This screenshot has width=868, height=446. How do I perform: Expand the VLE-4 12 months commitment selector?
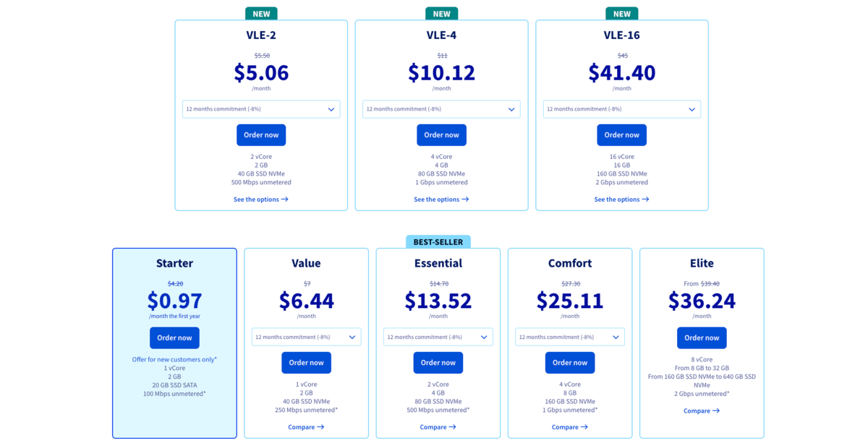(441, 109)
